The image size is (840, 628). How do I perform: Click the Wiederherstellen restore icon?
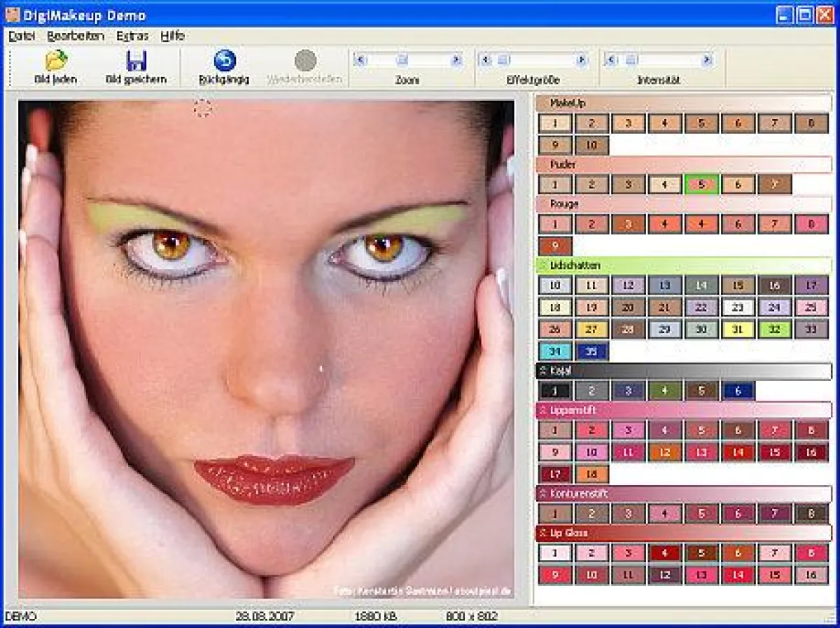[304, 62]
